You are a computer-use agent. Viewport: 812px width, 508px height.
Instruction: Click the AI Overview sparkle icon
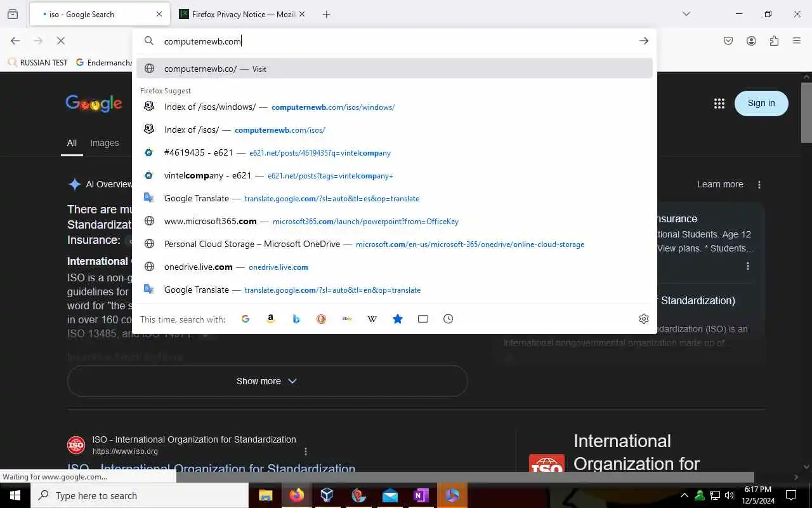[x=74, y=184]
